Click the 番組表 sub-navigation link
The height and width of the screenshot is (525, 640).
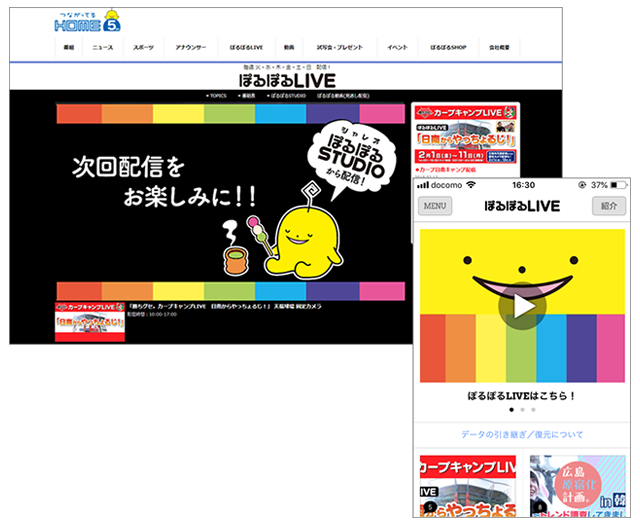pyautogui.click(x=247, y=96)
